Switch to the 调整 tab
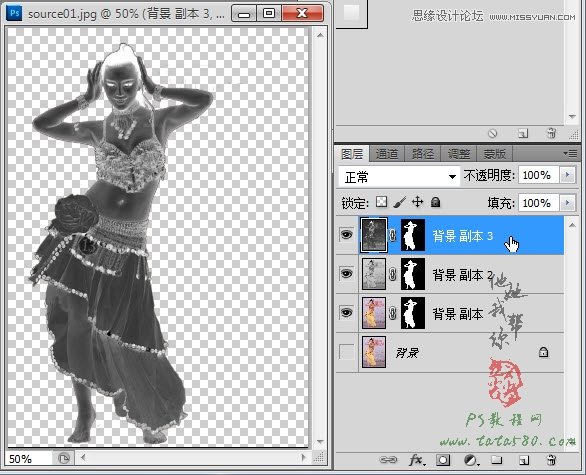586x475 pixels. (x=459, y=154)
